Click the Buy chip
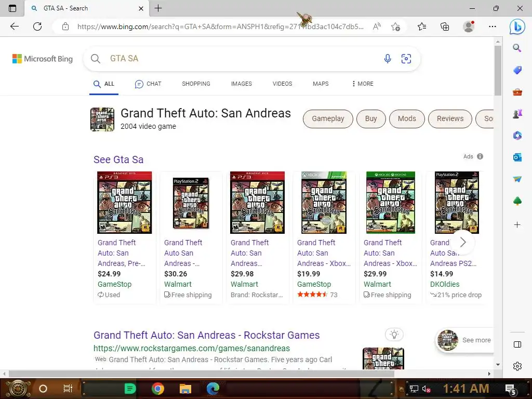This screenshot has width=532, height=399. pyautogui.click(x=371, y=119)
